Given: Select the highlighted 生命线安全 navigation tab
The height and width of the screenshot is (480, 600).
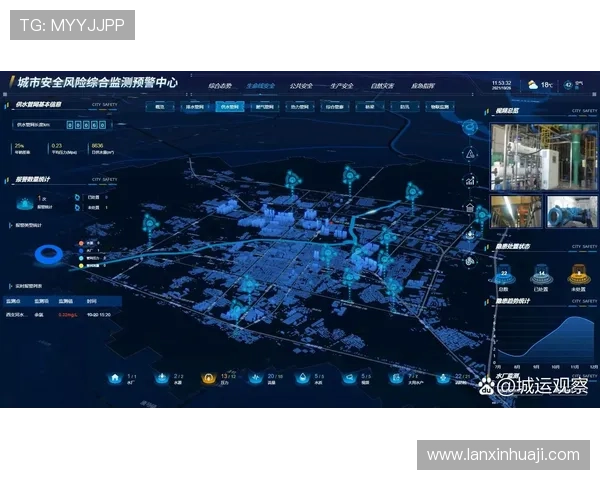Looking at the screenshot, I should click(260, 86).
